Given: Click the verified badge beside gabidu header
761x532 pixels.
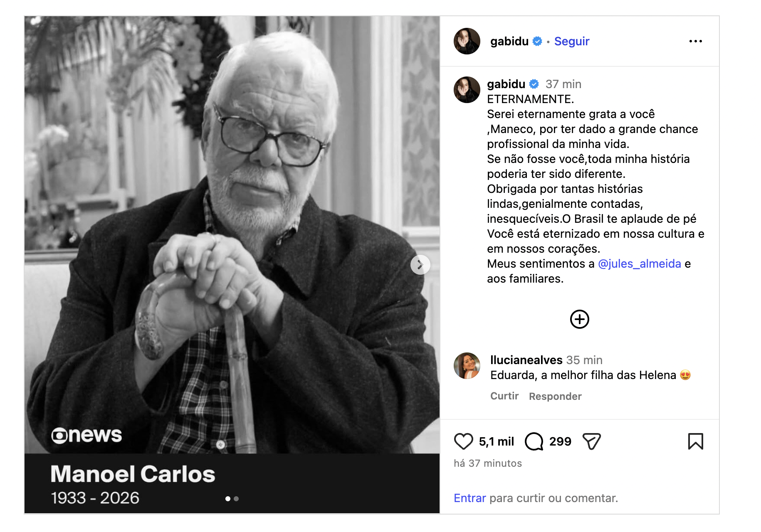Looking at the screenshot, I should coord(537,41).
